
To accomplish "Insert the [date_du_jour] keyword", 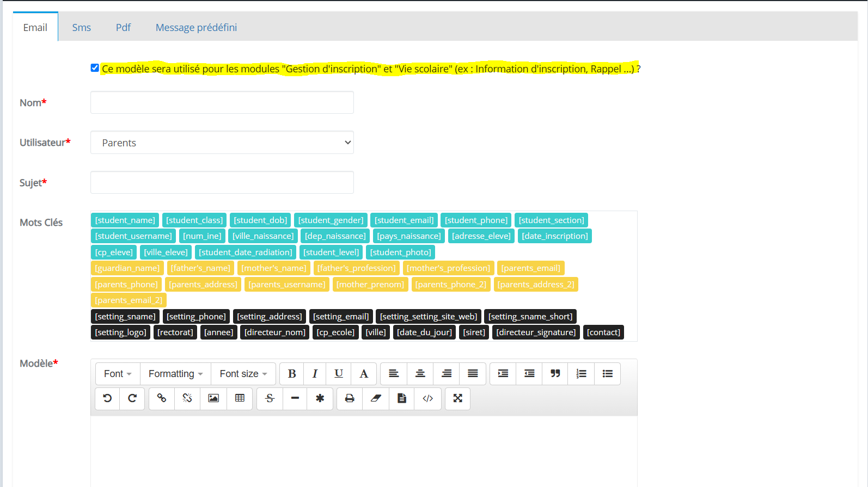I will coord(424,332).
